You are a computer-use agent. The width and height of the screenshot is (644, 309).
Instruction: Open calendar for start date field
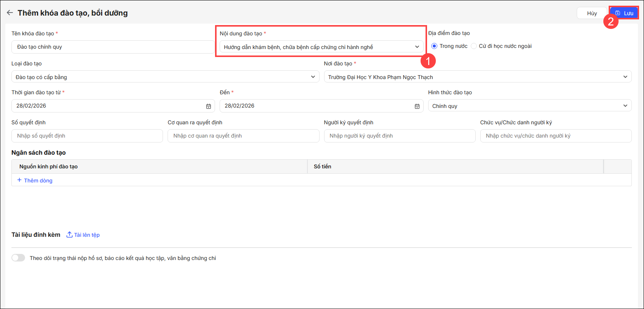pyautogui.click(x=209, y=106)
